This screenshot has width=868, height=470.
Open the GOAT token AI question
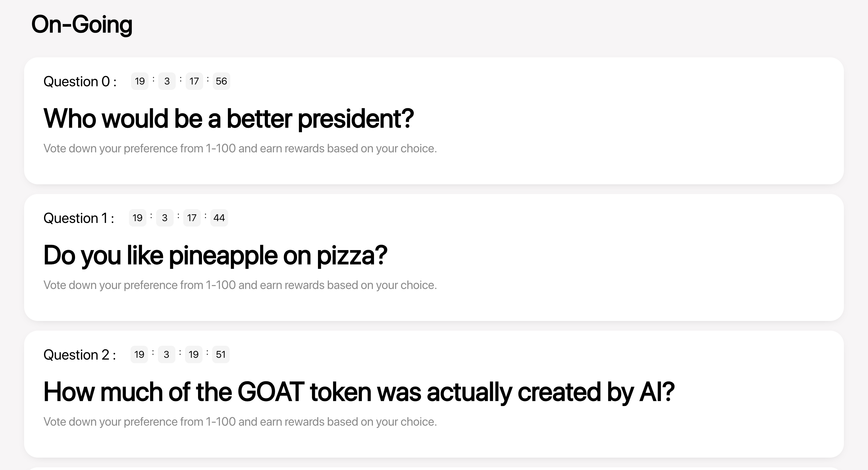(359, 392)
